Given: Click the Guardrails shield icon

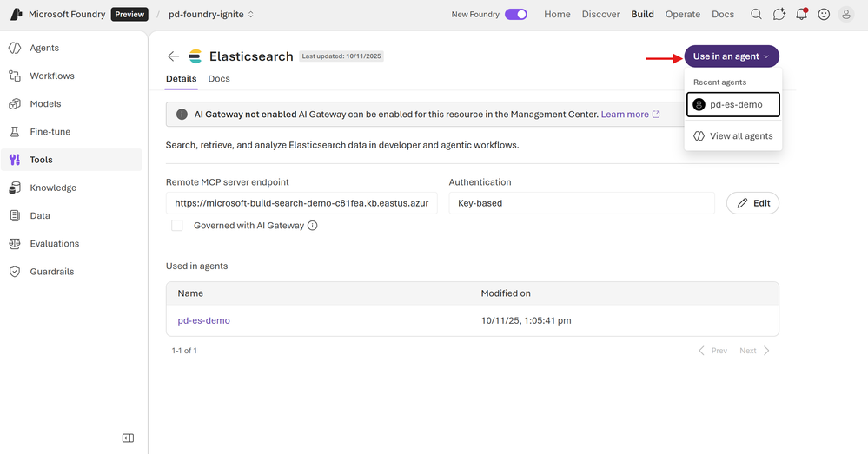Looking at the screenshot, I should point(15,272).
